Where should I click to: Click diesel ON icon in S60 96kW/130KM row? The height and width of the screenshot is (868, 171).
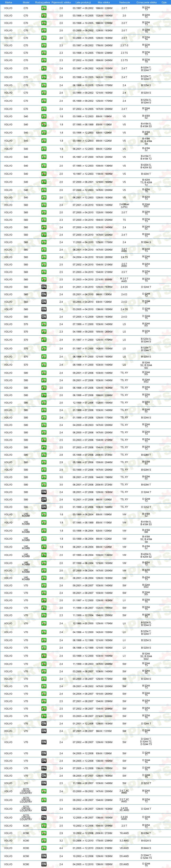[44, 295]
